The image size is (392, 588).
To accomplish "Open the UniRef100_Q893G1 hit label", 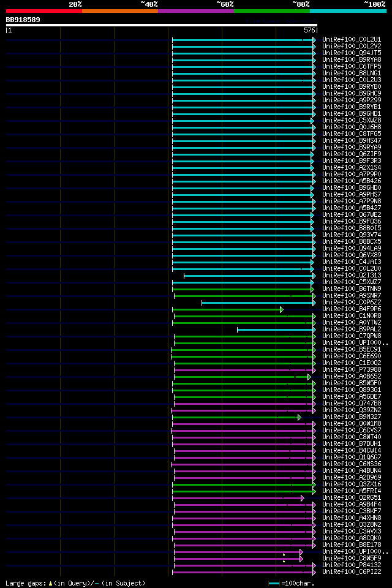I will click(x=352, y=390).
